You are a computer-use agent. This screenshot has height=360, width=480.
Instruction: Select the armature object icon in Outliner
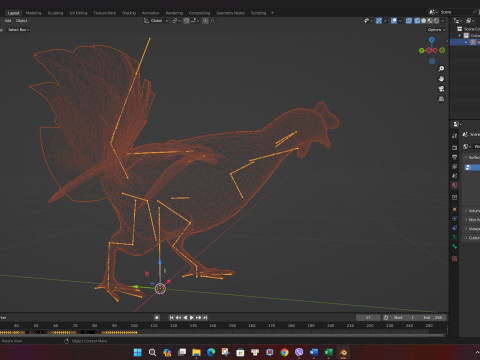[x=473, y=42]
